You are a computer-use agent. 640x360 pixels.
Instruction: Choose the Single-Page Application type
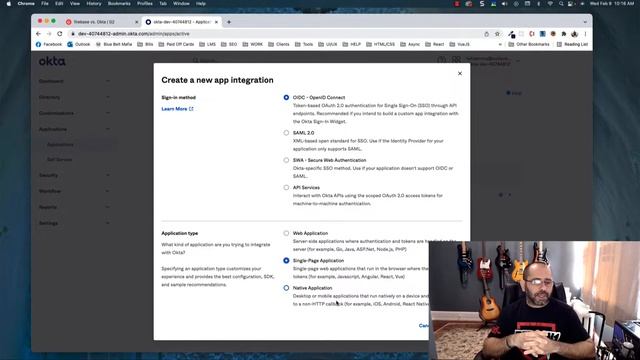(x=286, y=260)
